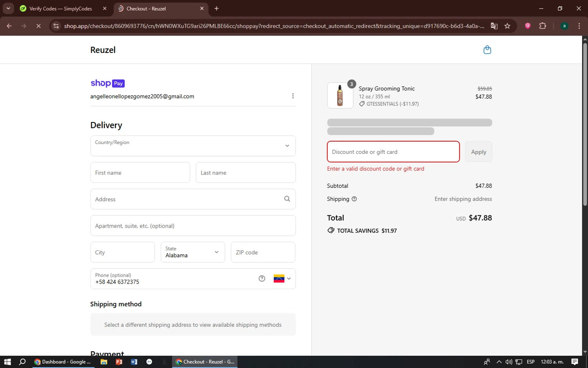
Task: Click the City field
Action: tap(122, 252)
